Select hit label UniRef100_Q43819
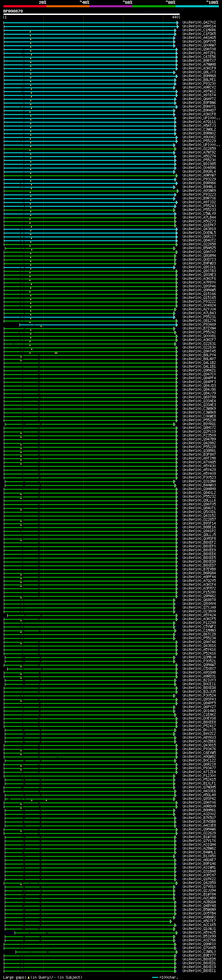Viewport: 222px width, 980px height. coord(199,229)
